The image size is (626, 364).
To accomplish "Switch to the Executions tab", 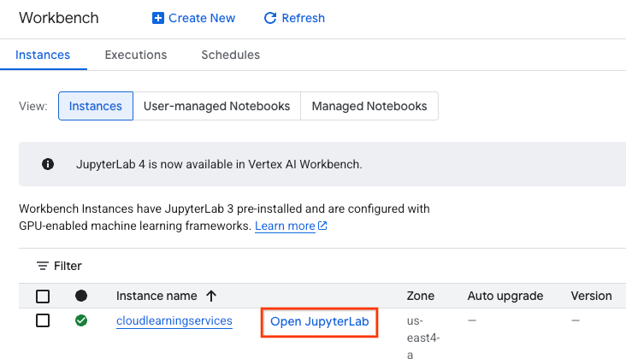I will point(136,55).
